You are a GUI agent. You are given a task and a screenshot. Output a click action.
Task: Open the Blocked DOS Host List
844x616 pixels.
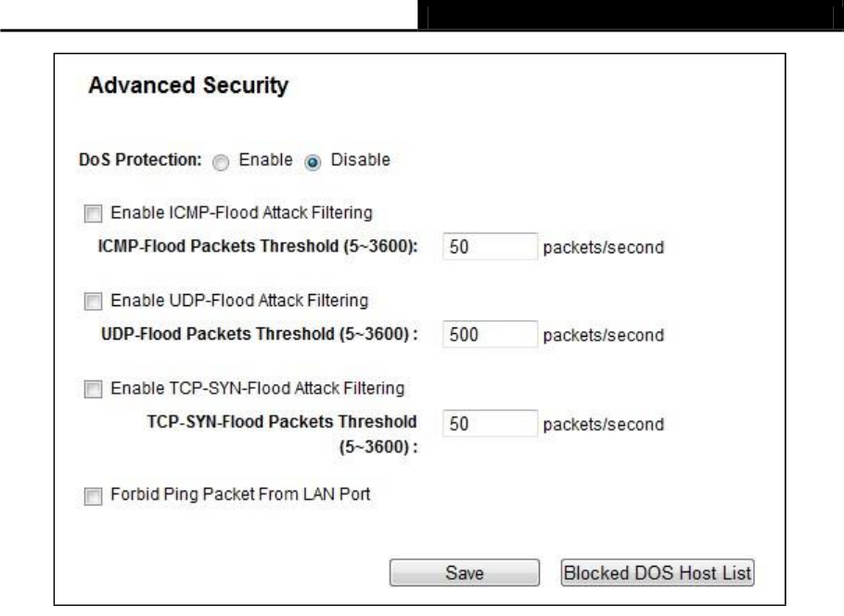(x=658, y=573)
